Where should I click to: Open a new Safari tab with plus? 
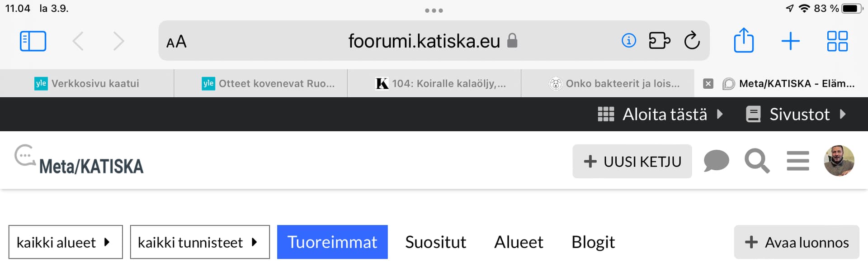tap(790, 41)
